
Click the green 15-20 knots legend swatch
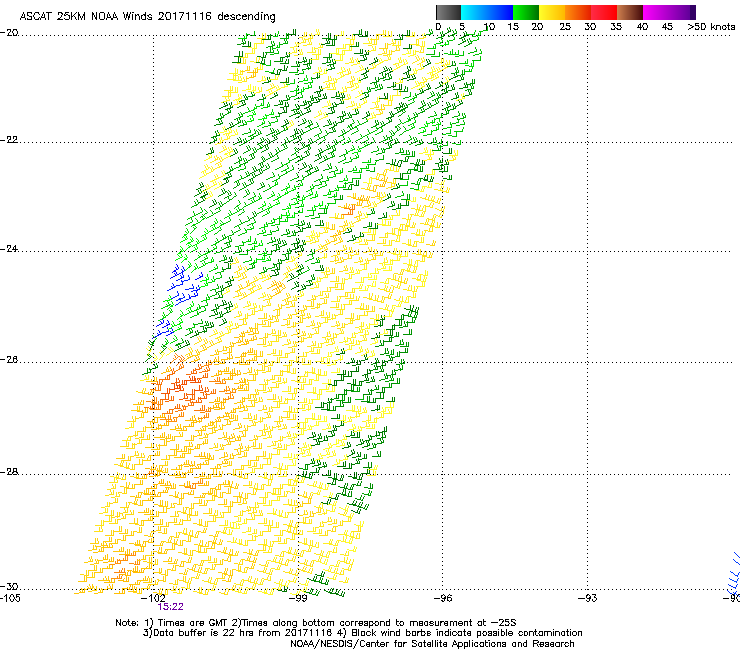pyautogui.click(x=526, y=12)
